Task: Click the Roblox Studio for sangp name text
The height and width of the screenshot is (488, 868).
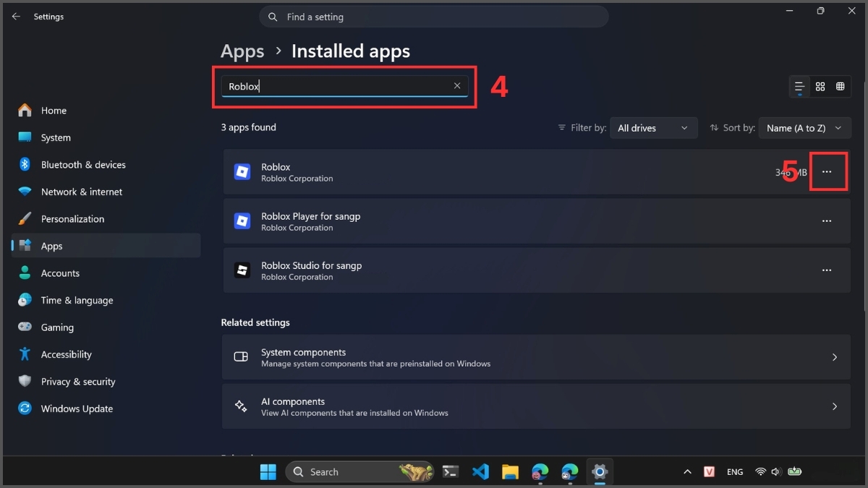Action: click(x=311, y=265)
